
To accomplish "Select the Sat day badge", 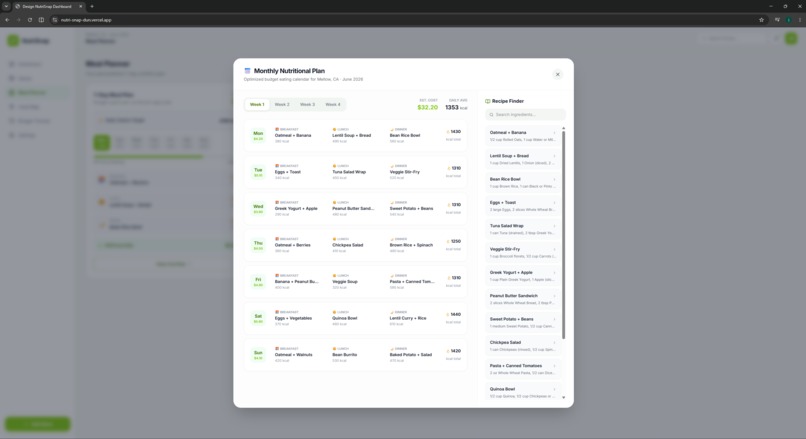I will point(258,318).
